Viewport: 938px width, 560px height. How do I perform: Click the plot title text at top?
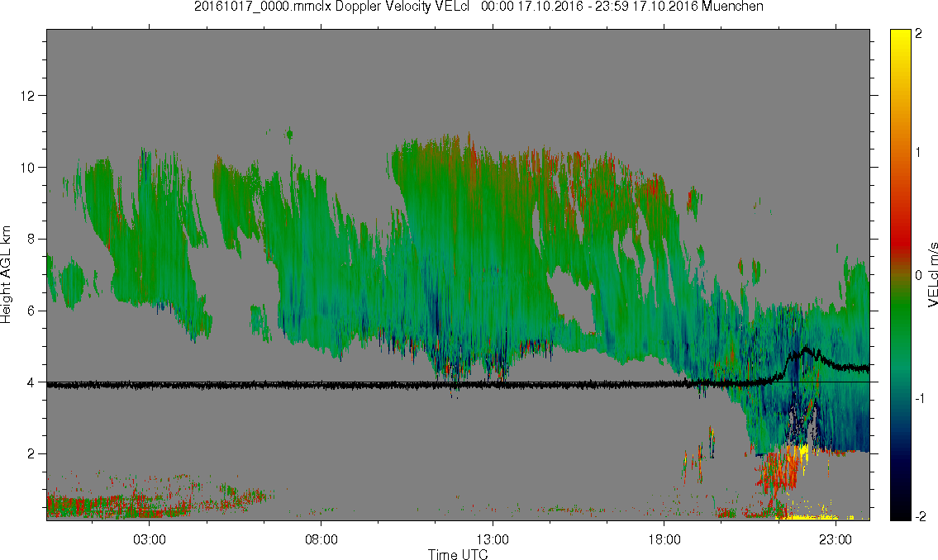(479, 7)
